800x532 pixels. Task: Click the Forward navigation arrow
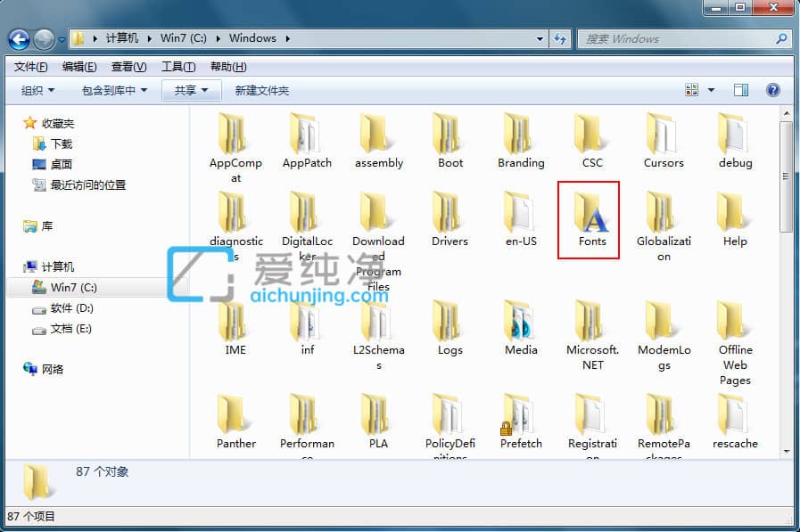44,39
